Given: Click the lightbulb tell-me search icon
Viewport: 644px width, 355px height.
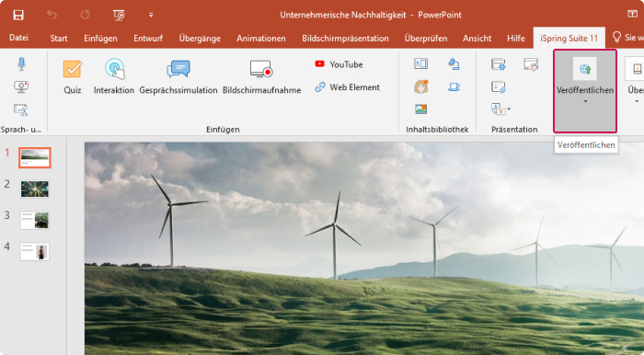Looking at the screenshot, I should coord(616,38).
